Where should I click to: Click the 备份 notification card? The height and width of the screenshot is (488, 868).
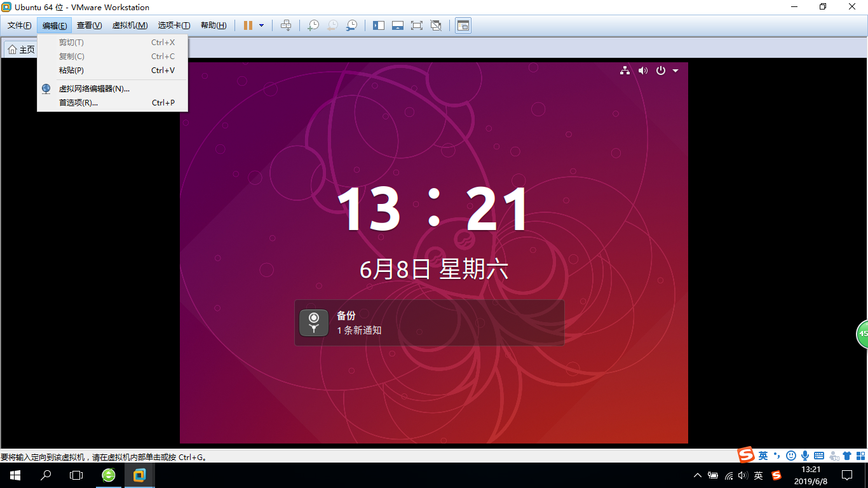(430, 323)
